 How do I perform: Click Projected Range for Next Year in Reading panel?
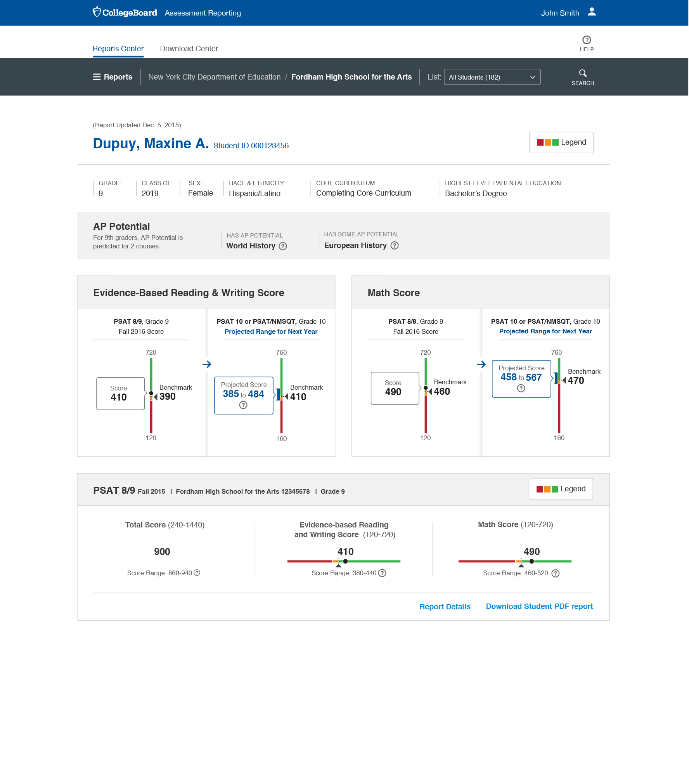pyautogui.click(x=271, y=331)
